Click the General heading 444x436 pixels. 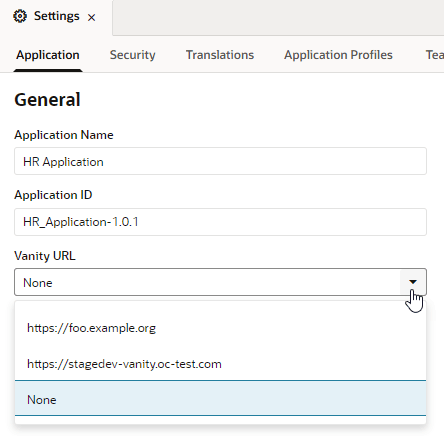coord(47,100)
